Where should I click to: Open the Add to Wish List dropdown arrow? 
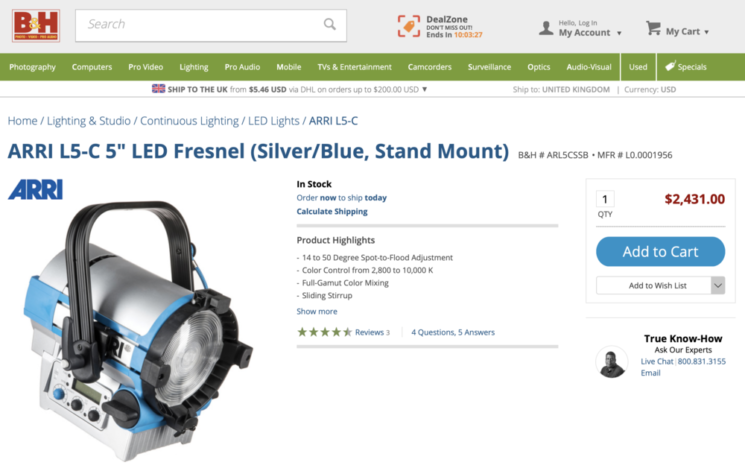coord(718,285)
